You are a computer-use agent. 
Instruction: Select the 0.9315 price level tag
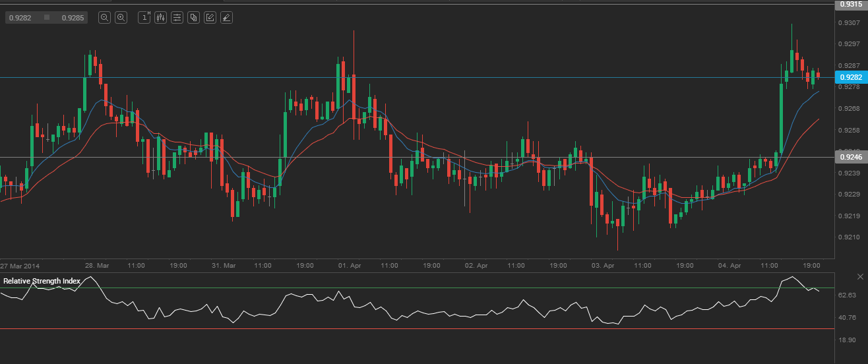[851, 5]
